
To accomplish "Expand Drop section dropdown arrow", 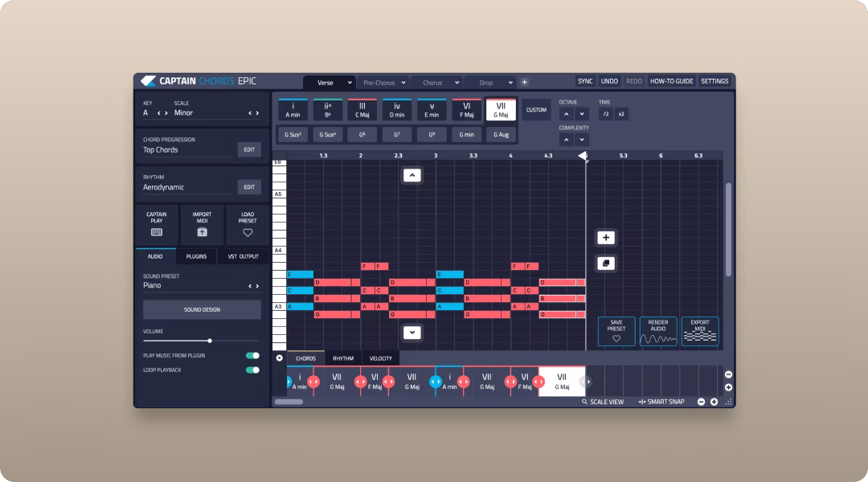I will pyautogui.click(x=510, y=83).
